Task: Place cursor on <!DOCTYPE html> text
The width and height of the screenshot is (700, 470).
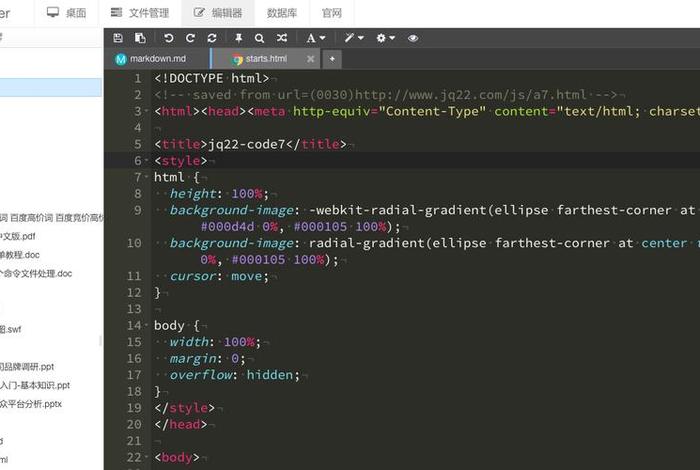Action: tap(212, 78)
